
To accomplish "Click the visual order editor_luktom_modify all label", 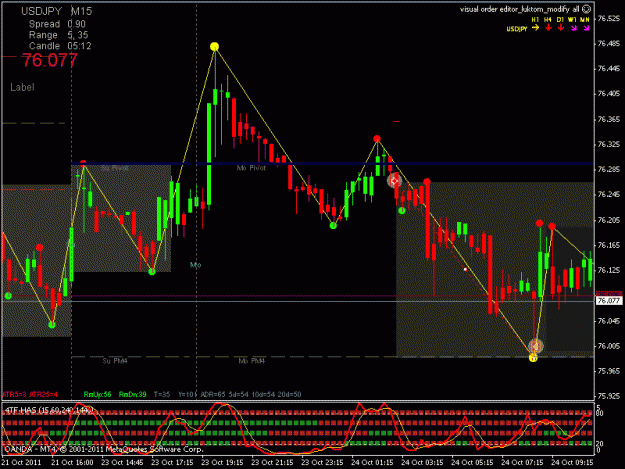I will 520,9.
